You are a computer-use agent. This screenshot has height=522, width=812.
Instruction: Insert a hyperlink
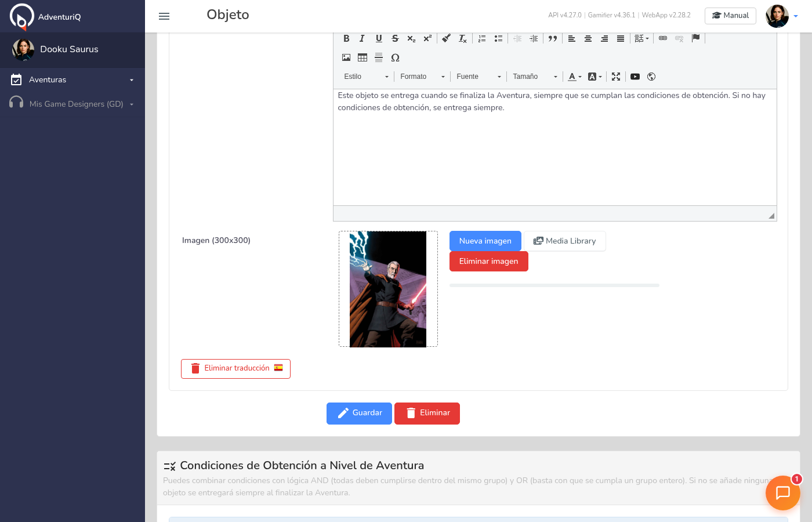click(663, 38)
